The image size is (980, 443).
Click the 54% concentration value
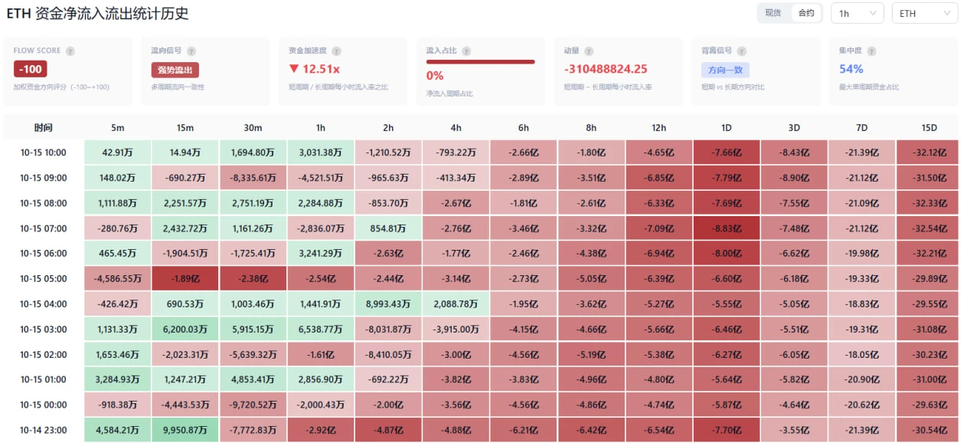coord(851,69)
